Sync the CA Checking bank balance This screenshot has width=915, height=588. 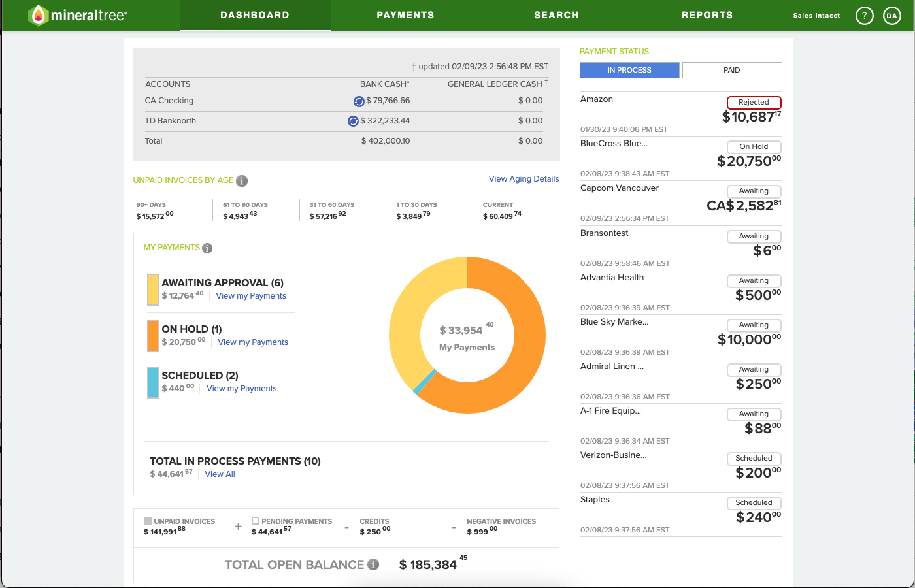[358, 101]
